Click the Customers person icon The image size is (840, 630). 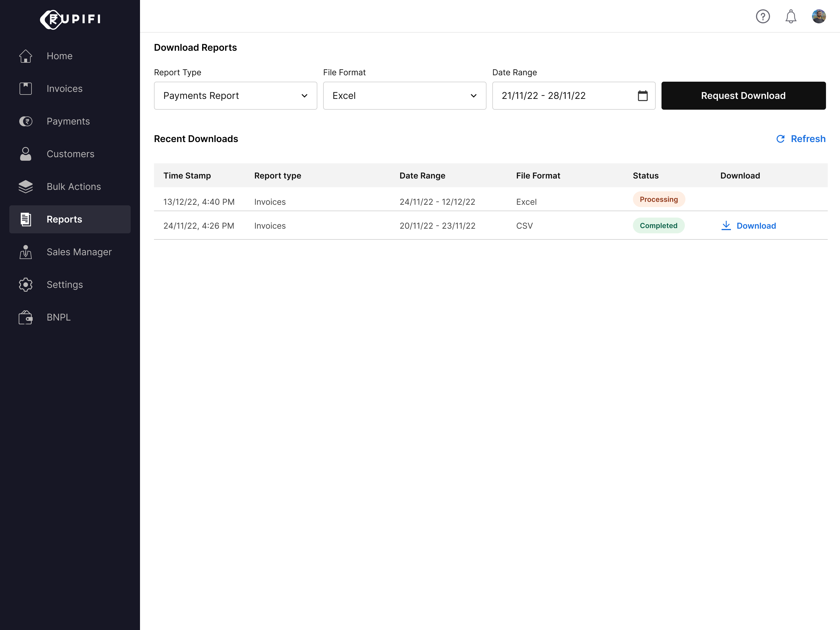[25, 154]
